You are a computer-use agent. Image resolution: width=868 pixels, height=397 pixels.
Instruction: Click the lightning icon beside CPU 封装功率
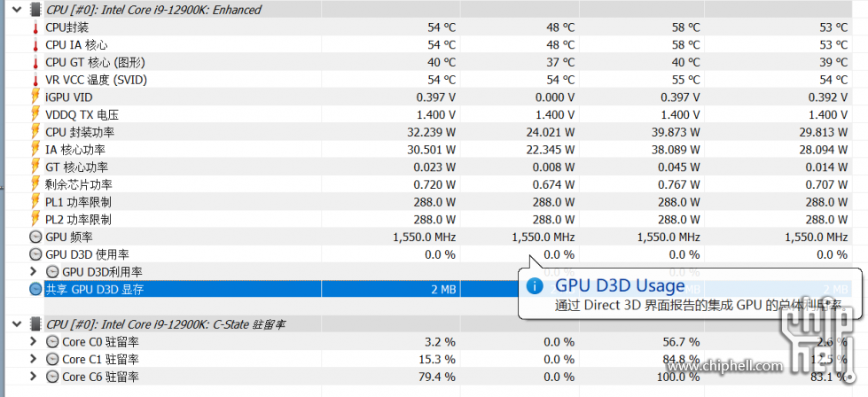click(x=35, y=132)
